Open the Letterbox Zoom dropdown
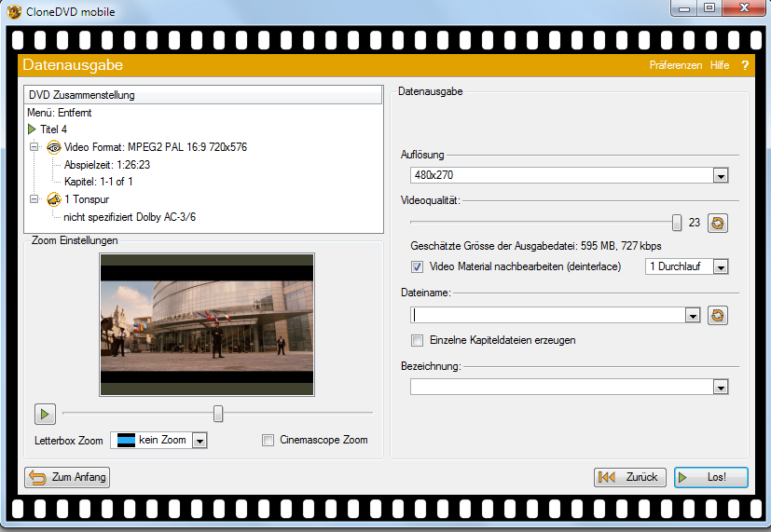Viewport: 771px width, 532px height. click(x=200, y=441)
